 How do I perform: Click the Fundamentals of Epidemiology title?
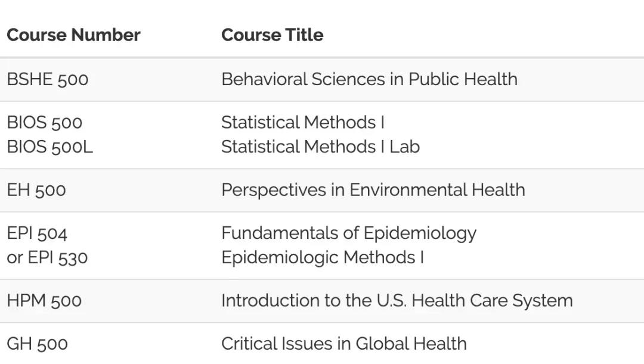(x=348, y=234)
